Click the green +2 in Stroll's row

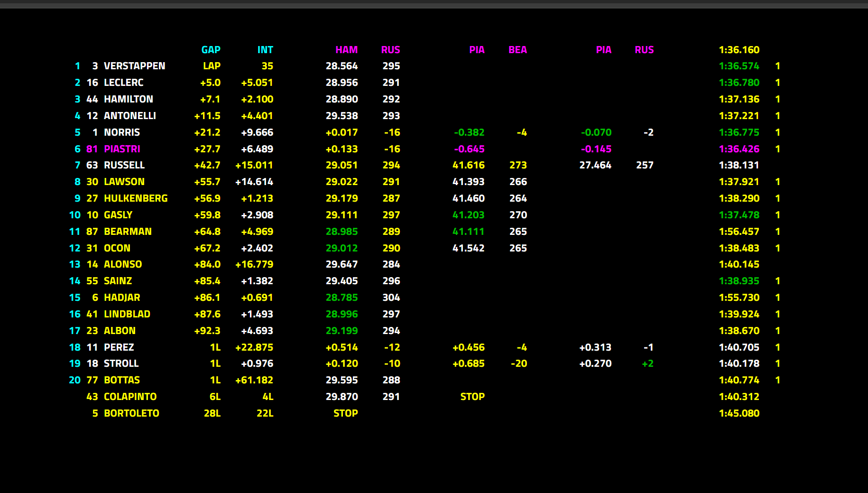click(x=647, y=363)
